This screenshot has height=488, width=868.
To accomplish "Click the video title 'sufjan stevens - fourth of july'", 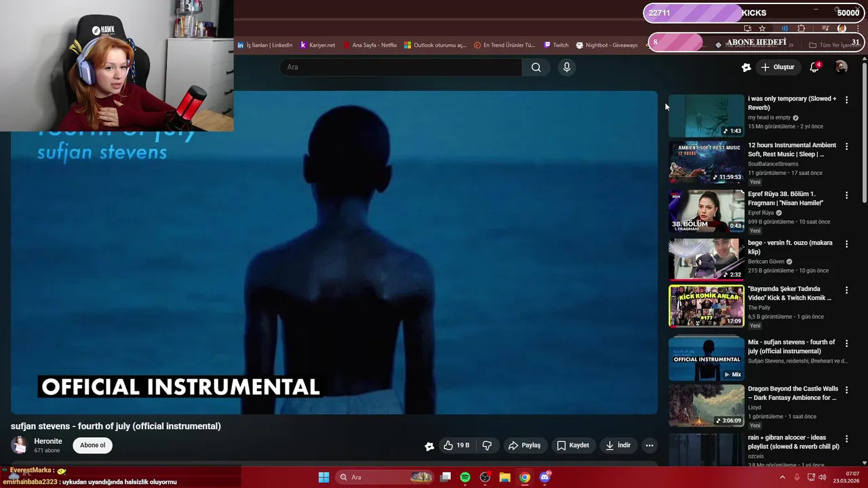I will 116,426.
